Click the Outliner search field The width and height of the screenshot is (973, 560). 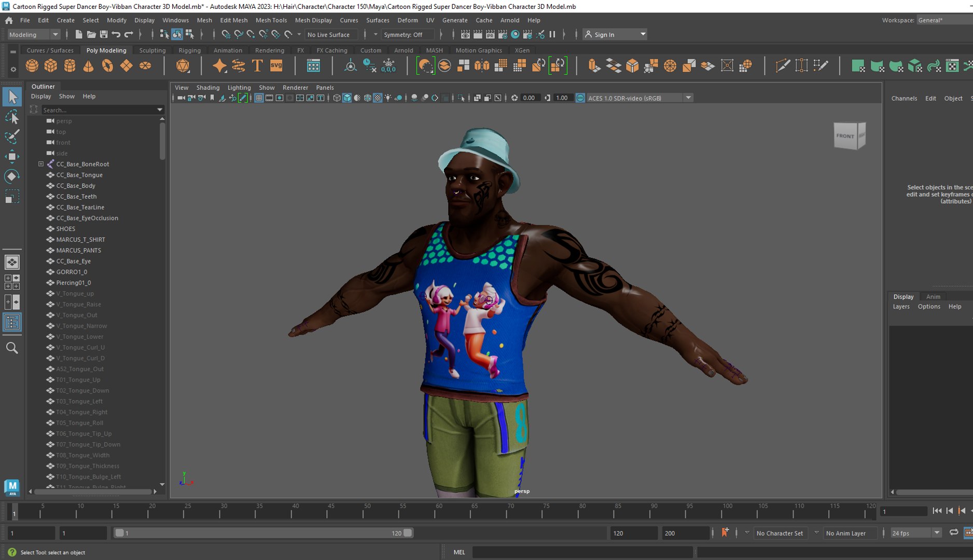[x=99, y=110]
